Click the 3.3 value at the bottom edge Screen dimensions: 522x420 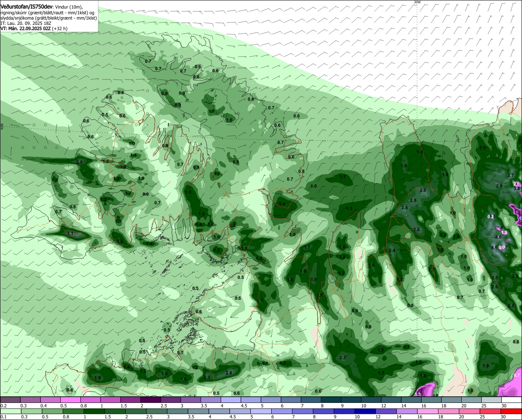pyautogui.click(x=418, y=394)
